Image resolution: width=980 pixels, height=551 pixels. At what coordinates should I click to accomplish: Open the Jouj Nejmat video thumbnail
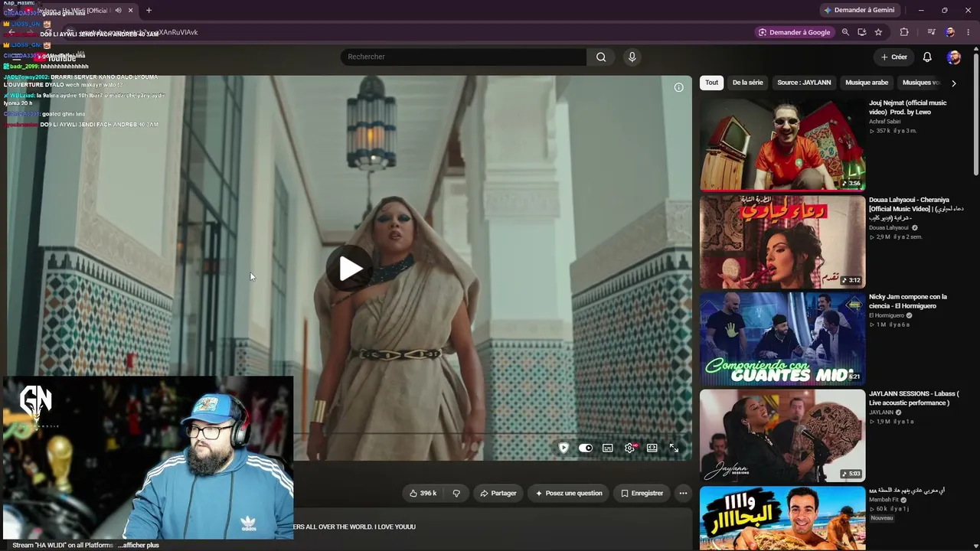[x=782, y=145]
